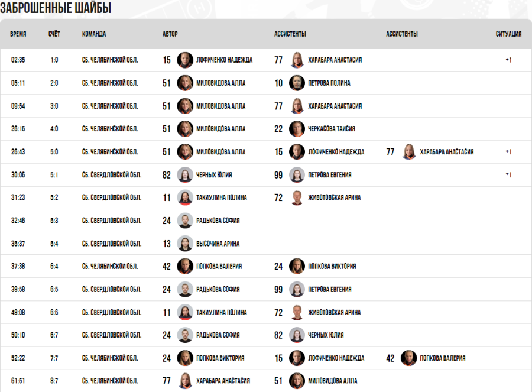
Task: Open Высочина Арина player name link
Action: pos(218,244)
